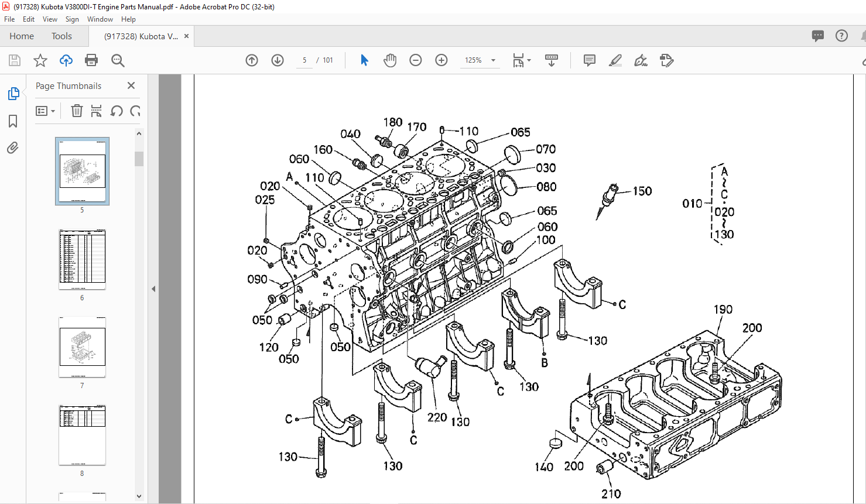
Task: Open the Help question mark icon
Action: 841,36
